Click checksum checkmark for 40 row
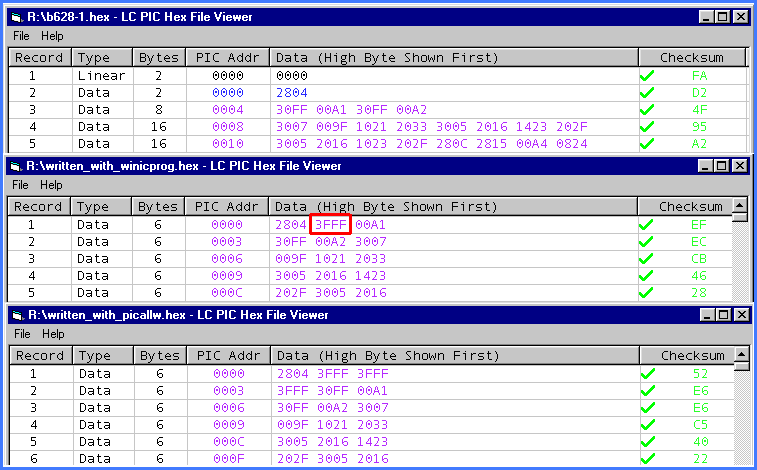The width and height of the screenshot is (757, 470). [648, 442]
